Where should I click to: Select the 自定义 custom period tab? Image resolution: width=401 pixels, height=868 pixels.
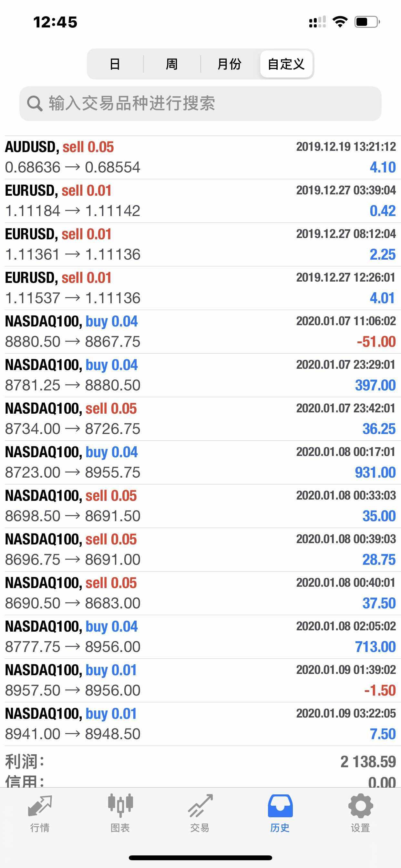(286, 64)
